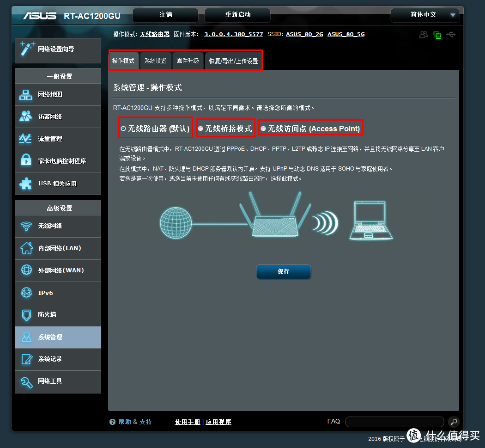Click the system administration user icon
This screenshot has height=448, width=485.
coord(26,337)
